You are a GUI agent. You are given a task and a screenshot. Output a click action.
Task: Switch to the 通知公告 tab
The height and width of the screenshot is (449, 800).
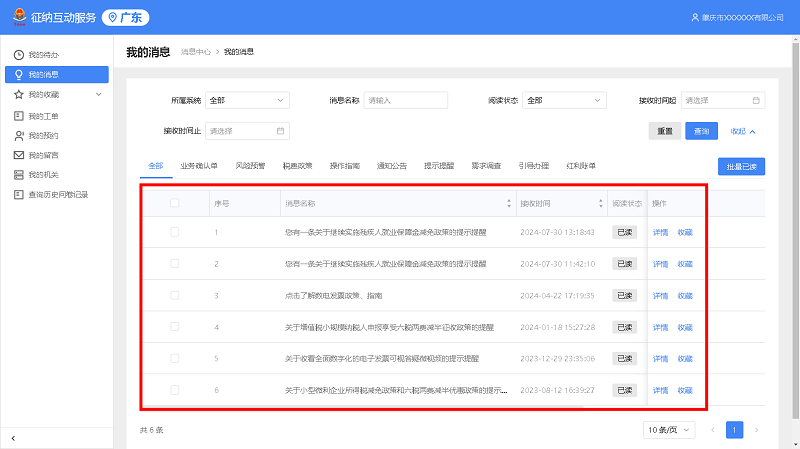[391, 165]
